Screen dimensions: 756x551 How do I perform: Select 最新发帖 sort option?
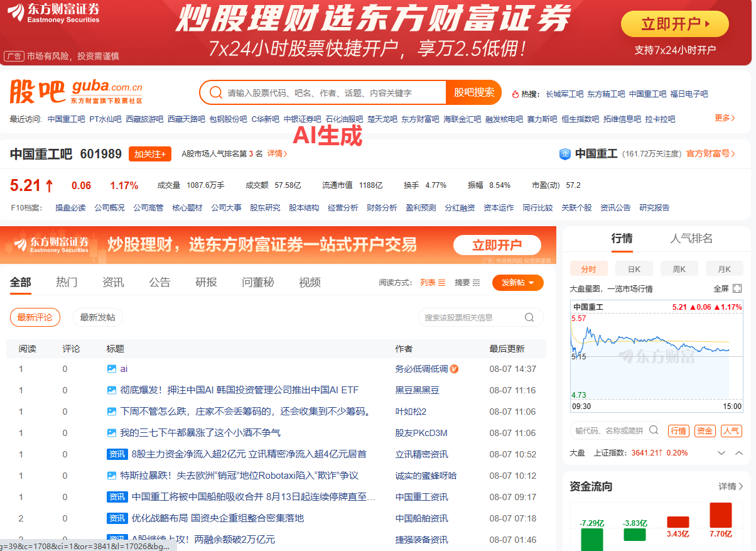[x=98, y=317]
